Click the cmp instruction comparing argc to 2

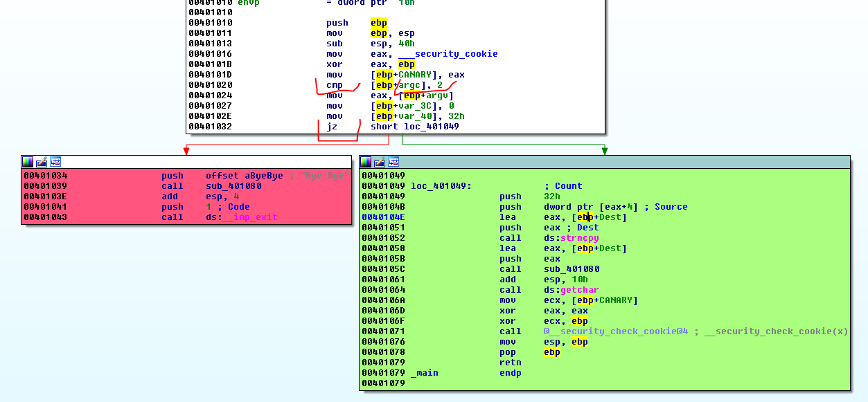(x=335, y=85)
